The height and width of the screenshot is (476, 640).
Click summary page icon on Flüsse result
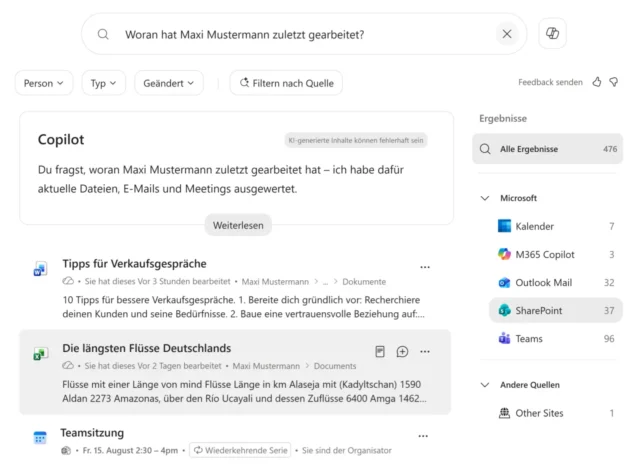click(x=380, y=351)
